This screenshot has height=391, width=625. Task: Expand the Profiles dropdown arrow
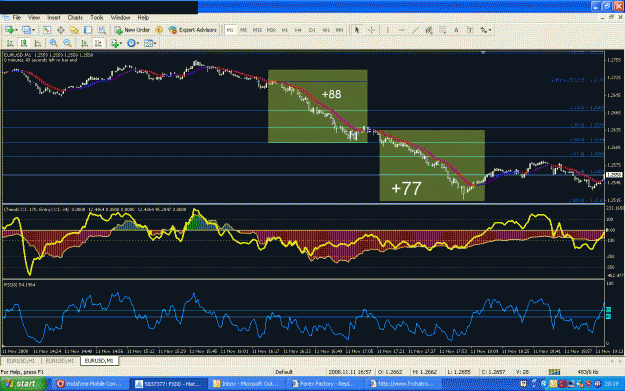pos(33,30)
